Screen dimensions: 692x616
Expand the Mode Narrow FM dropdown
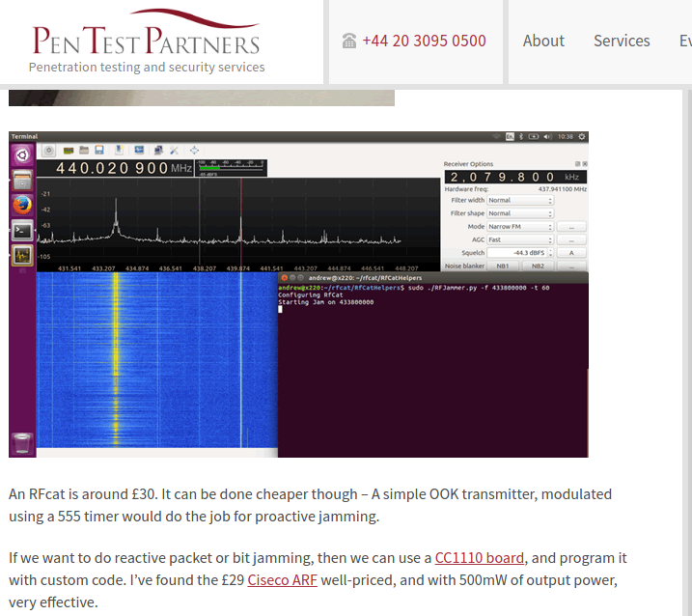[519, 227]
